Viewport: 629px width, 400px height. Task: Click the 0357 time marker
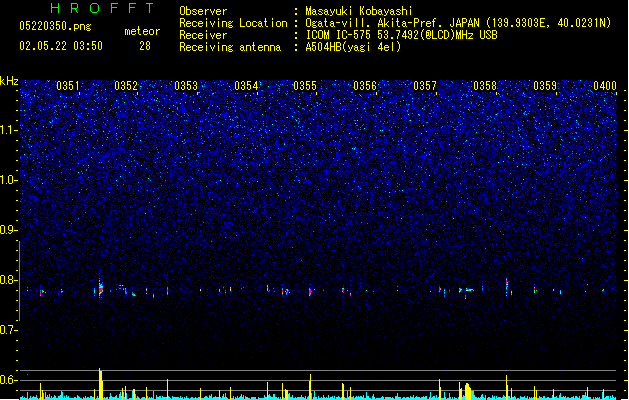(x=425, y=86)
